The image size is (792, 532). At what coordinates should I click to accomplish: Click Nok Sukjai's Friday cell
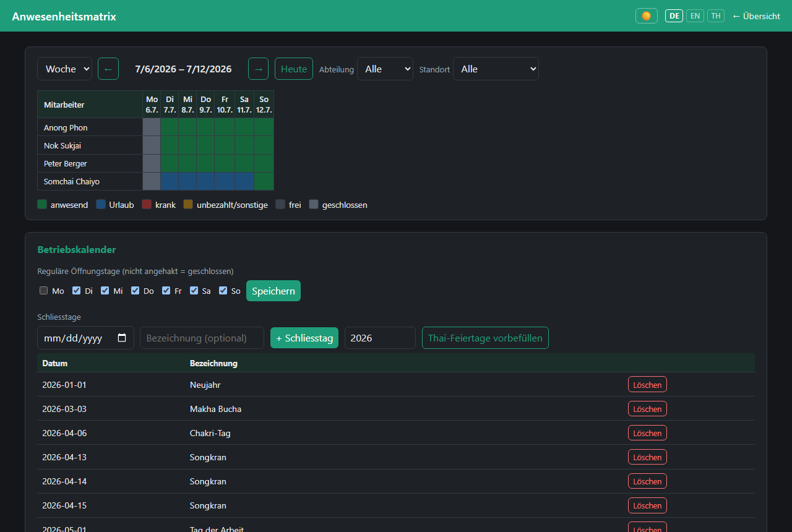(225, 145)
